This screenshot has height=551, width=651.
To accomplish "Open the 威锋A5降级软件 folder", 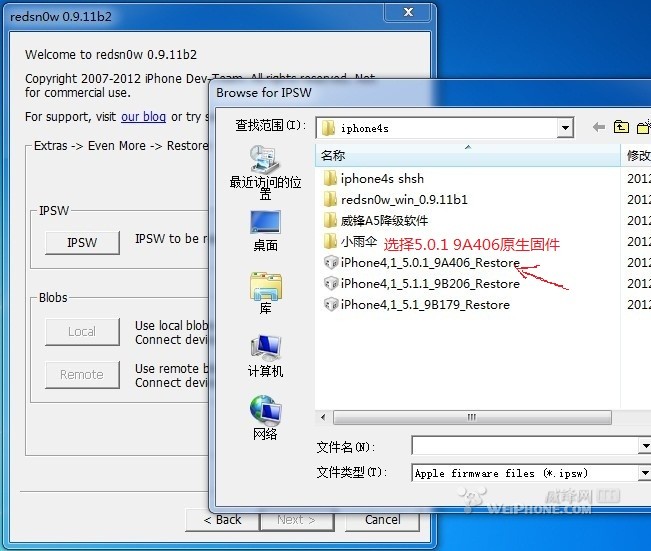I will [375, 220].
